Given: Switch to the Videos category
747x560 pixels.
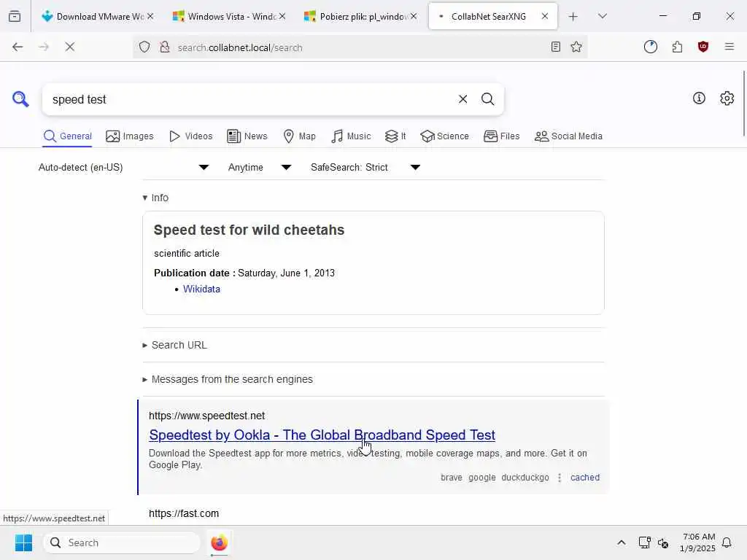Looking at the screenshot, I should (190, 136).
